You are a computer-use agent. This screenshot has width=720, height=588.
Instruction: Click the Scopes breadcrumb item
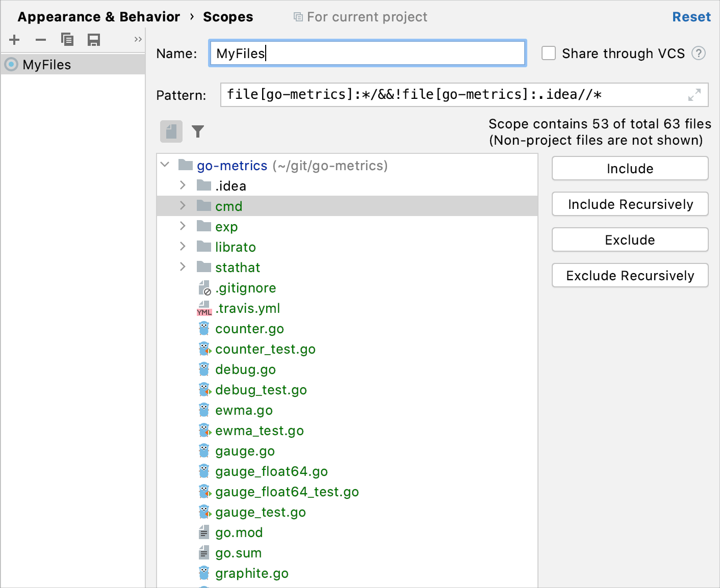coord(228,16)
